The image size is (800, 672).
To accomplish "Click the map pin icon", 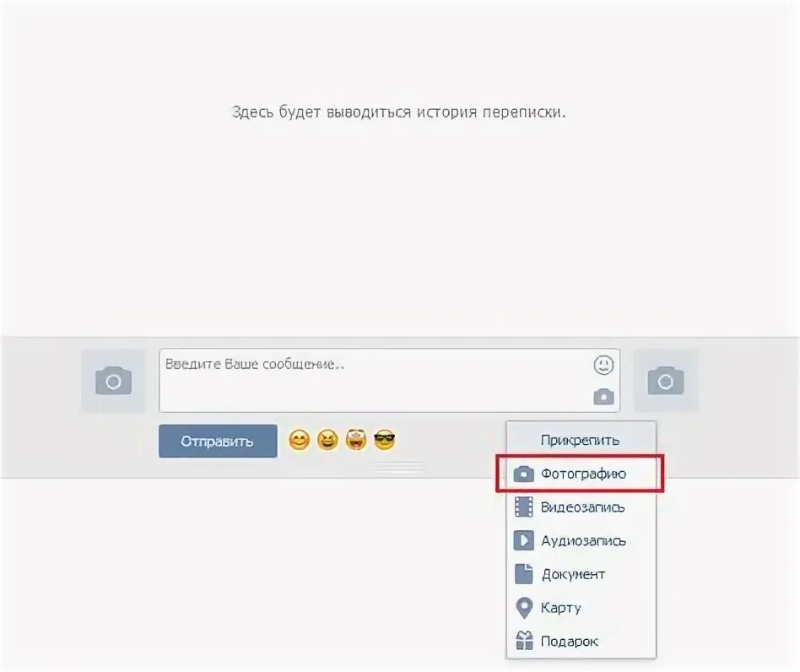I will coord(524,608).
